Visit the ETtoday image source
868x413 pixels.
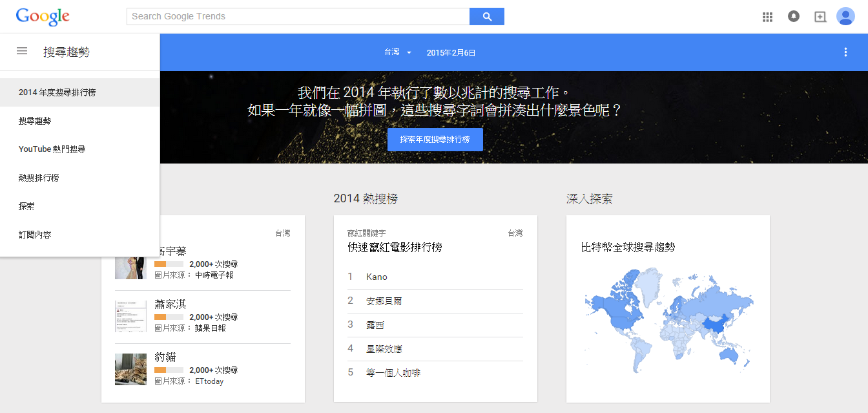point(209,381)
